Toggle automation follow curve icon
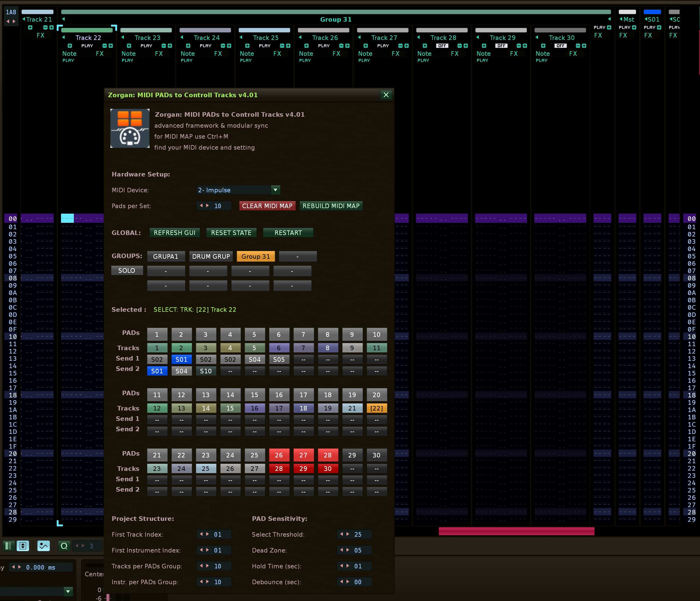Screen dimensions: 700x601 (x=44, y=546)
